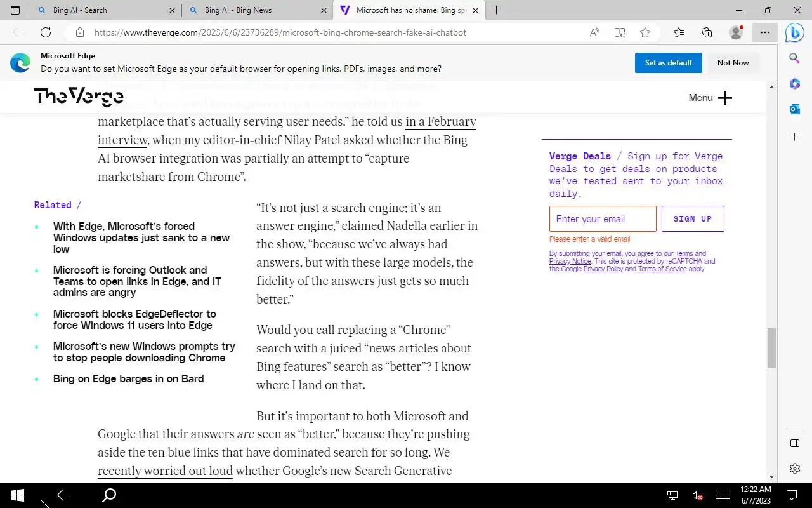The image size is (812, 508).
Task: Click the page vertical scrollbar thumb
Action: click(771, 348)
